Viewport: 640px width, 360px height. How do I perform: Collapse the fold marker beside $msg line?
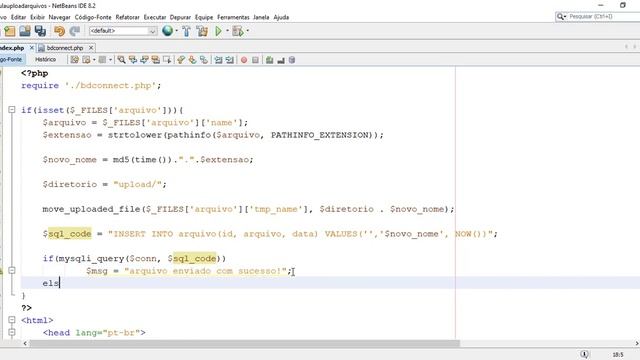point(12,271)
